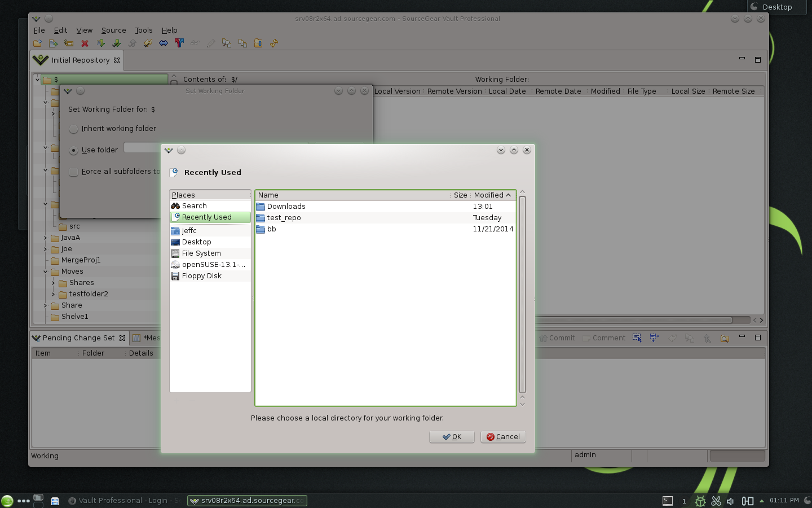The height and width of the screenshot is (508, 812).
Task: Select the Downloads folder row
Action: click(x=385, y=207)
